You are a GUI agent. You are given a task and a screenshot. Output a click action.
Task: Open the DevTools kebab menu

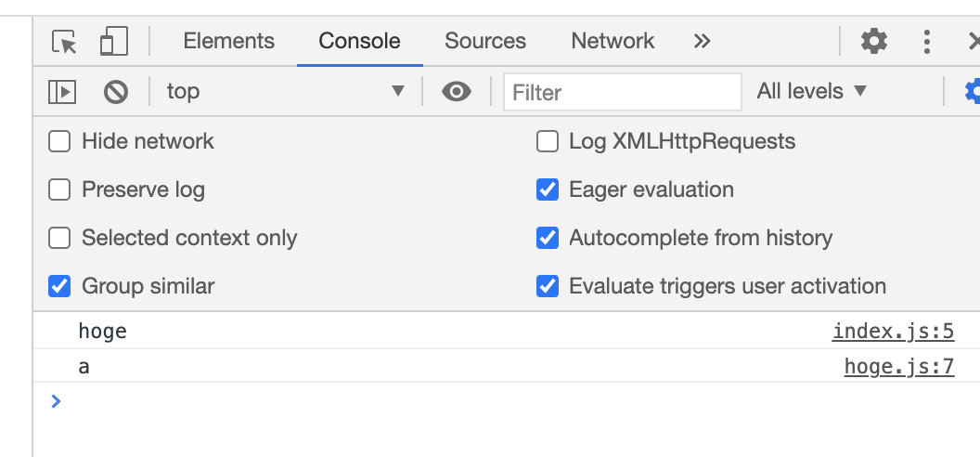(x=926, y=42)
